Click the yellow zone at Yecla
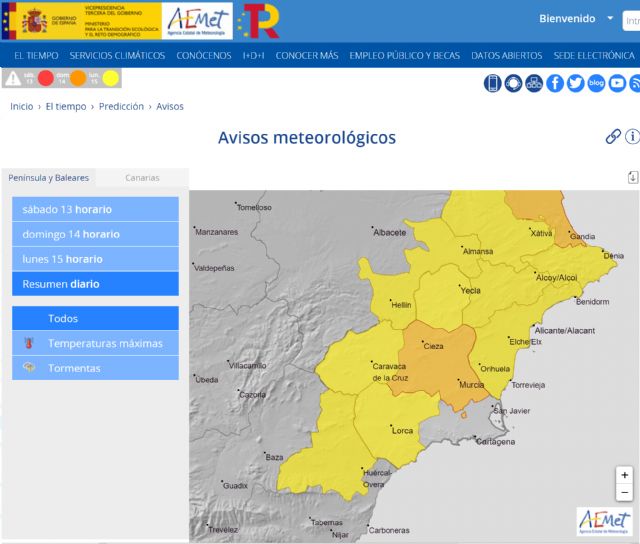 tap(443, 300)
